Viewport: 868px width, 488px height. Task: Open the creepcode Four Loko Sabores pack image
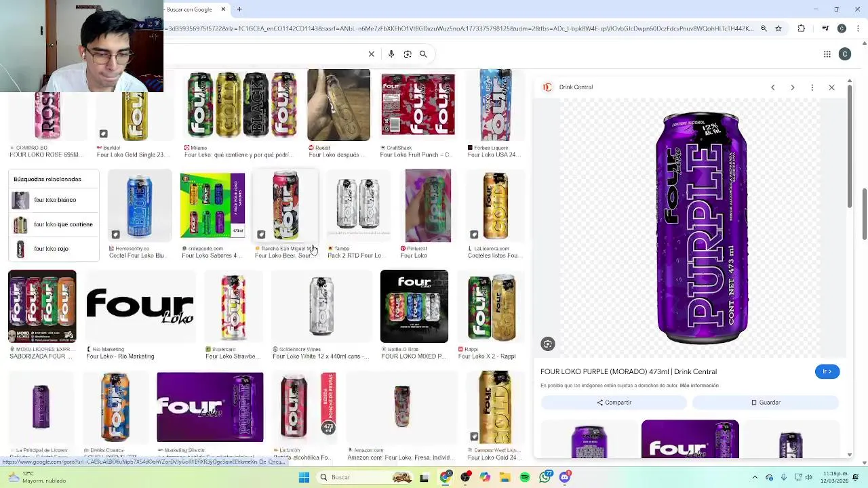point(212,205)
